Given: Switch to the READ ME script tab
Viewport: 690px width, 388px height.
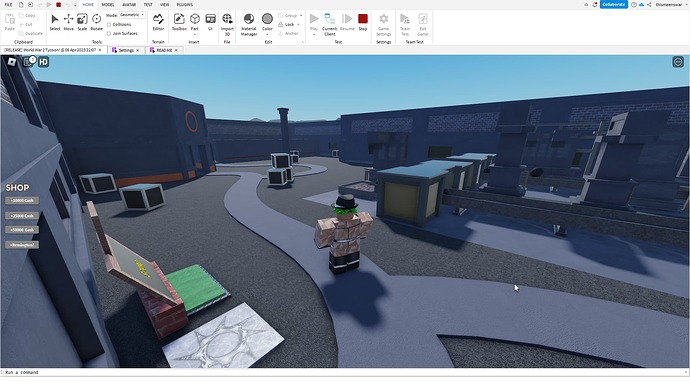Looking at the screenshot, I should (164, 50).
